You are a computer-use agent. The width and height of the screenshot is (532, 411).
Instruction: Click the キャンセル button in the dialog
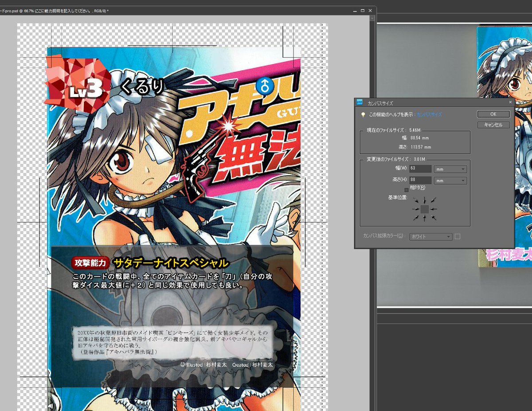pyautogui.click(x=493, y=125)
